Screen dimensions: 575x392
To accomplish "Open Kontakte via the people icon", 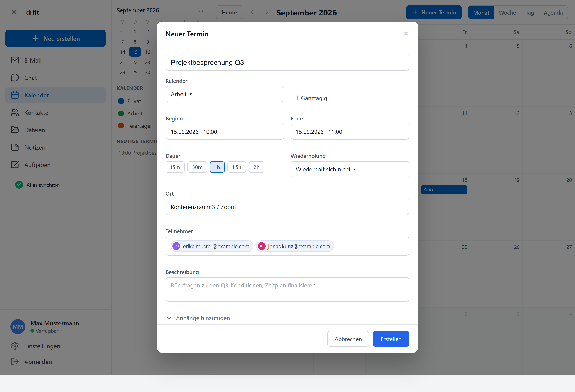I will tap(15, 113).
